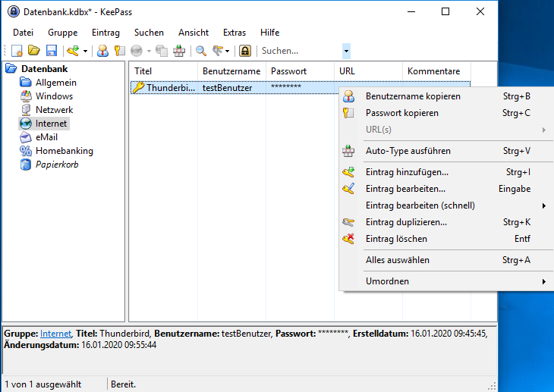This screenshot has width=554, height=392.
Task: Click the Titel column header
Action: [x=164, y=71]
